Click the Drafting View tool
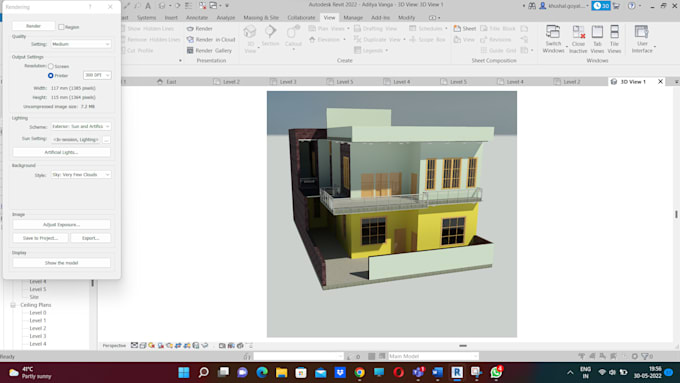Screen dimensions: 680x383 [376, 29]
